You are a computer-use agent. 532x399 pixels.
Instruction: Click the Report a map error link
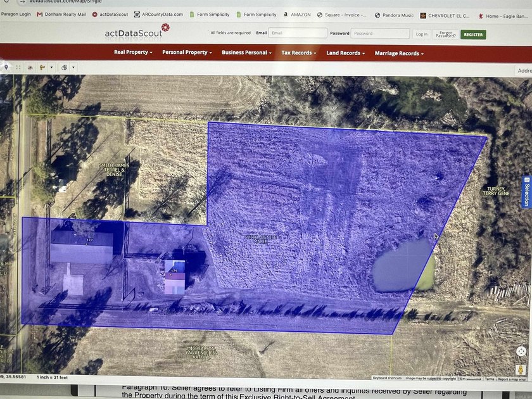click(x=512, y=379)
